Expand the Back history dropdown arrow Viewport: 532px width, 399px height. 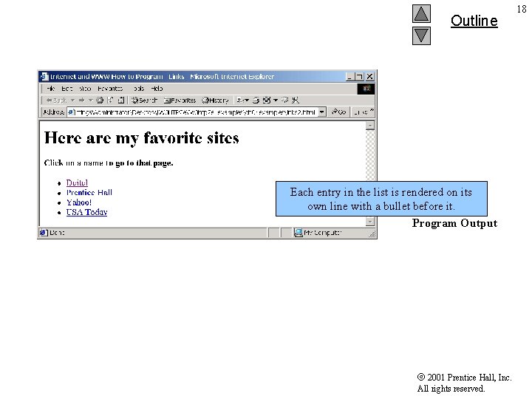pyautogui.click(x=72, y=100)
